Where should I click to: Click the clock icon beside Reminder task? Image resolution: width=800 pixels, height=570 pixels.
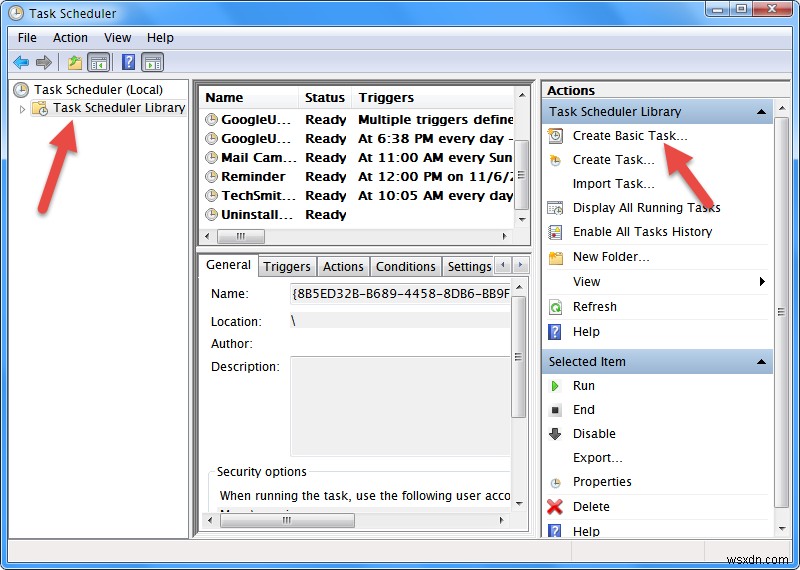coord(211,177)
